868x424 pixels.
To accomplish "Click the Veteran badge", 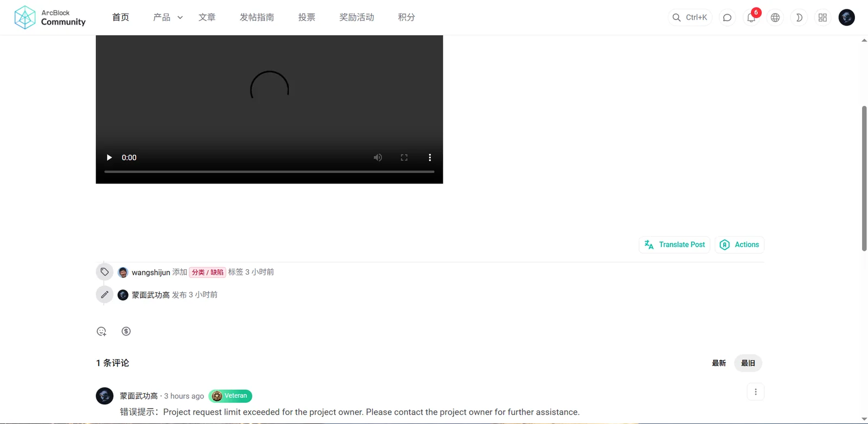I will point(230,396).
